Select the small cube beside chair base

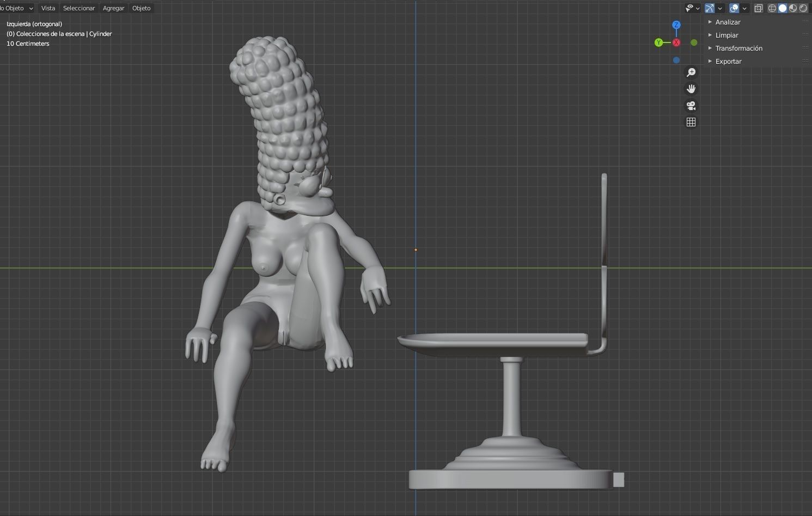pos(619,479)
